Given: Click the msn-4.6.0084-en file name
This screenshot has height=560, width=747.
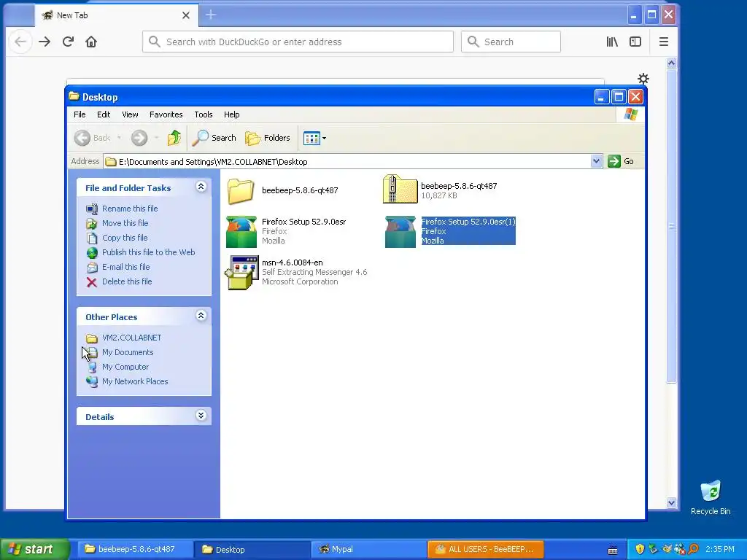Looking at the screenshot, I should coord(292,262).
